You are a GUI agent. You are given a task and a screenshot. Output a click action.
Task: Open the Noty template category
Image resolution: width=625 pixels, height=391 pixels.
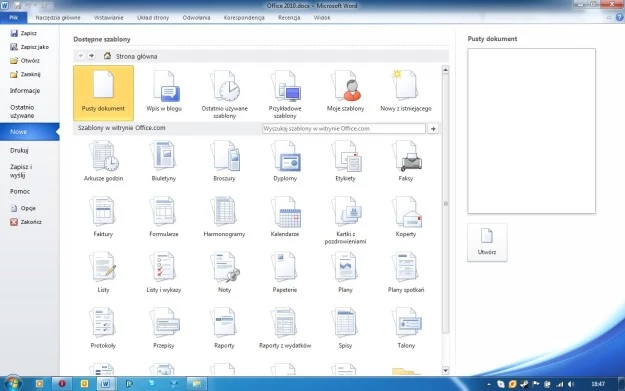[224, 273]
